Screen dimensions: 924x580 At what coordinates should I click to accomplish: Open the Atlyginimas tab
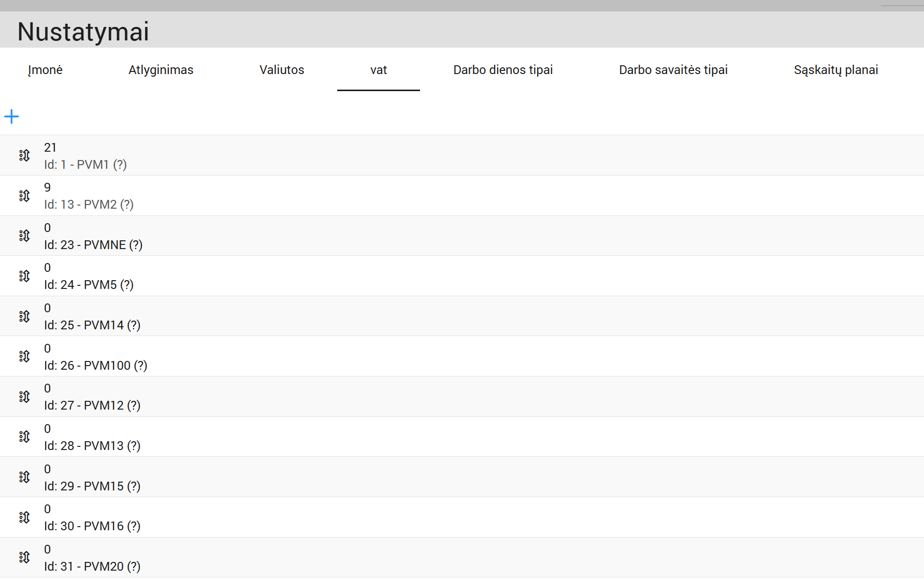point(161,70)
